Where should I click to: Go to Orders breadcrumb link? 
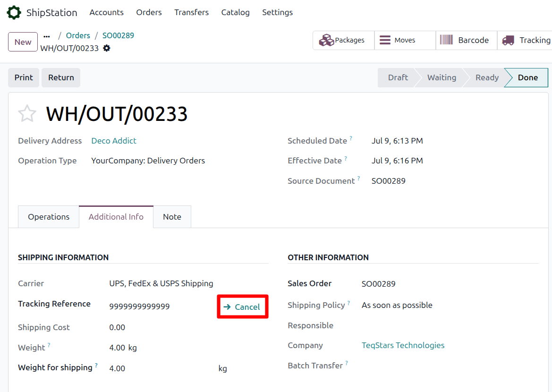pos(78,35)
